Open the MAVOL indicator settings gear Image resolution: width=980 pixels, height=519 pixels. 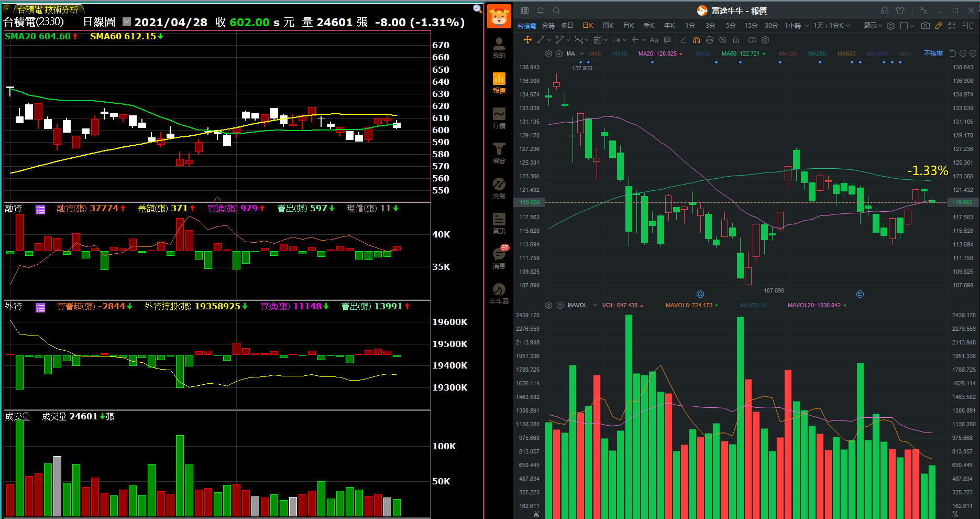tap(548, 305)
